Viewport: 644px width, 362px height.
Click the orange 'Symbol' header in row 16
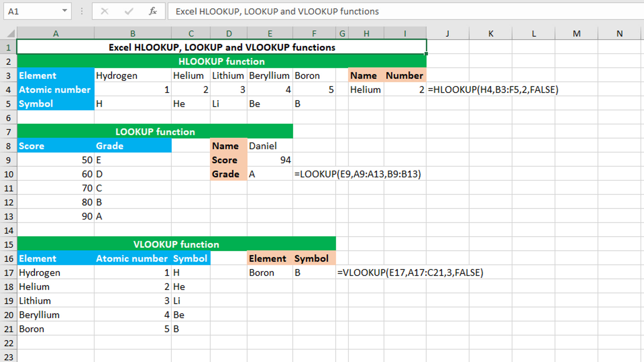[314, 258]
